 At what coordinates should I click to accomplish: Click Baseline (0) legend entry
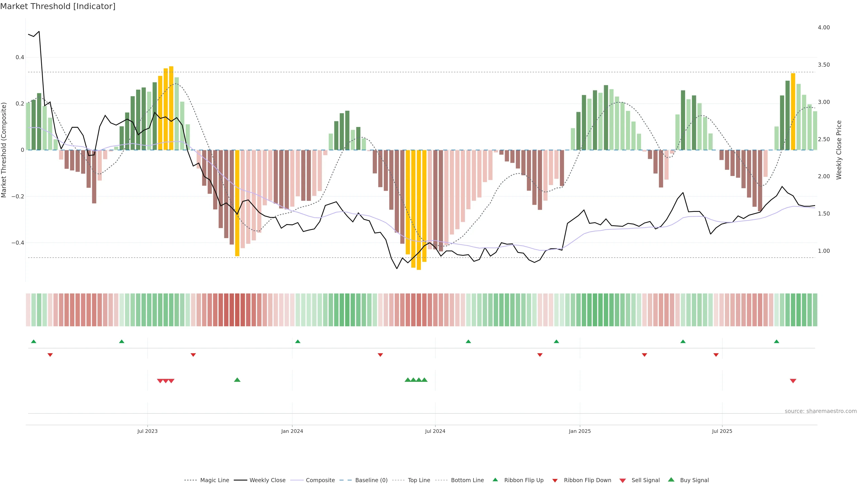point(371,480)
